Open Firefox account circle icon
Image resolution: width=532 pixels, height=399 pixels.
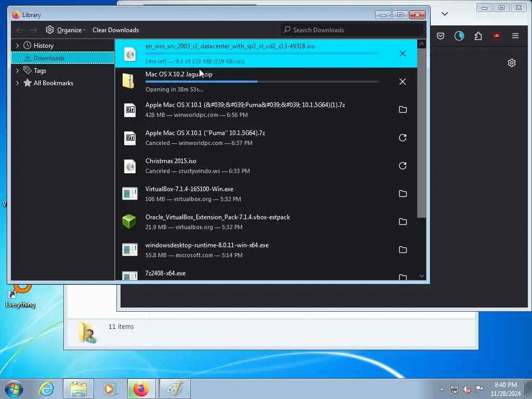459,36
